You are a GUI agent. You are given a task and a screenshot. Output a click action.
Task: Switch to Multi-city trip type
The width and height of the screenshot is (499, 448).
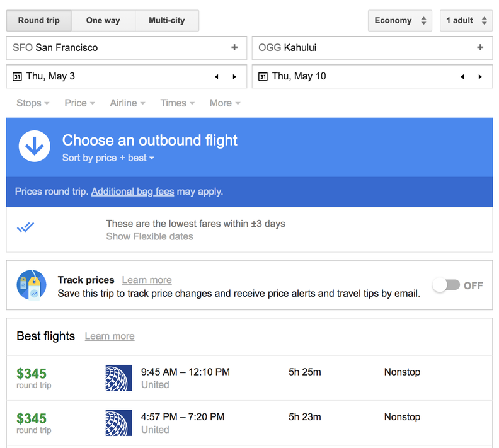(167, 20)
